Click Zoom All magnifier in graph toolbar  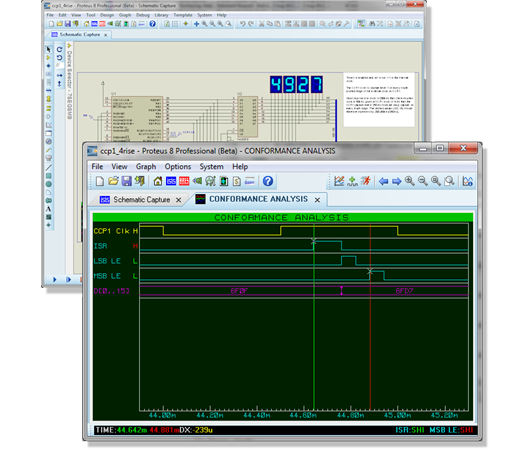436,181
